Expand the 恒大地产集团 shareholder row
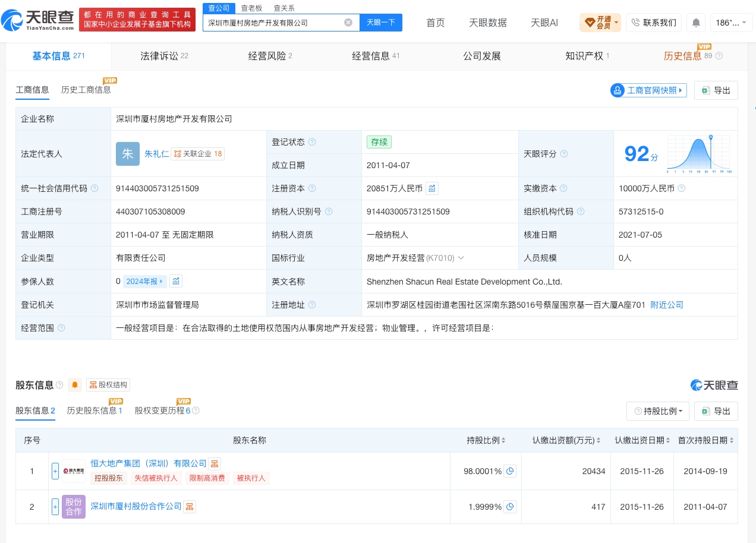756x543 pixels. (x=55, y=471)
